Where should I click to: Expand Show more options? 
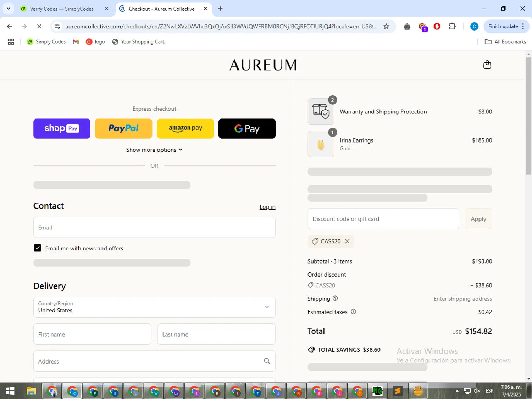click(154, 150)
